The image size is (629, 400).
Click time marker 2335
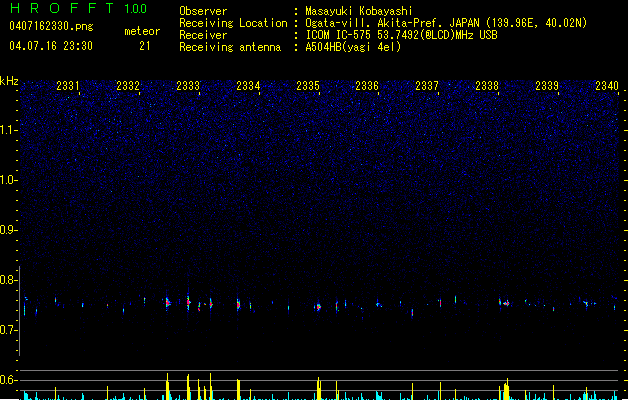308,86
